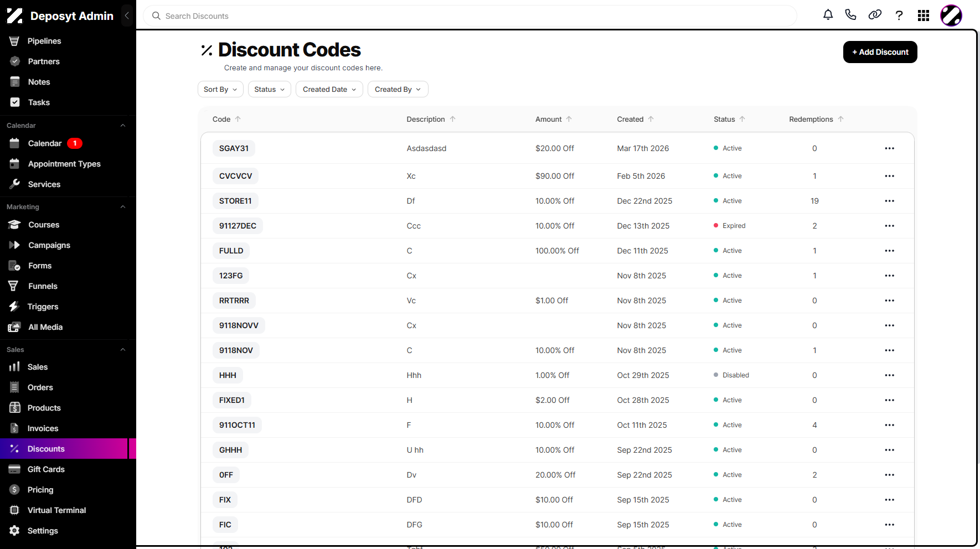Open the Sort By dropdown
This screenshot has height=549, width=980.
[x=220, y=89]
